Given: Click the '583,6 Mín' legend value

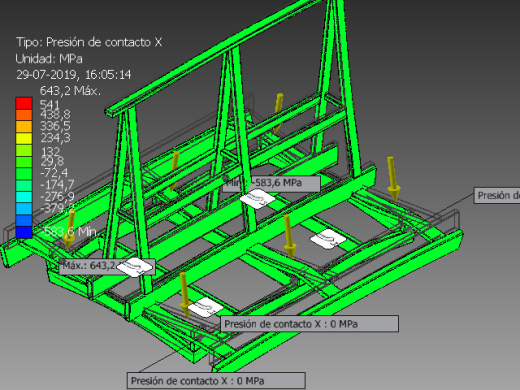Looking at the screenshot, I should point(70,231).
